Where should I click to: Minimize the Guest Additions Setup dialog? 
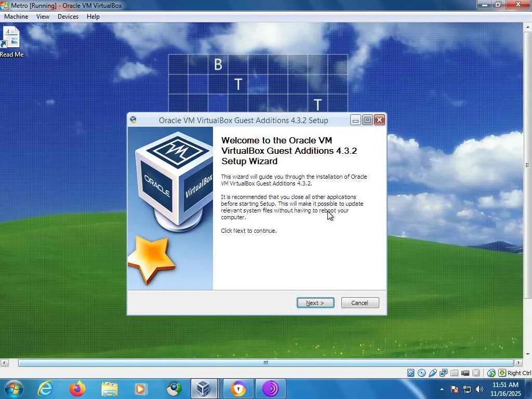click(355, 120)
